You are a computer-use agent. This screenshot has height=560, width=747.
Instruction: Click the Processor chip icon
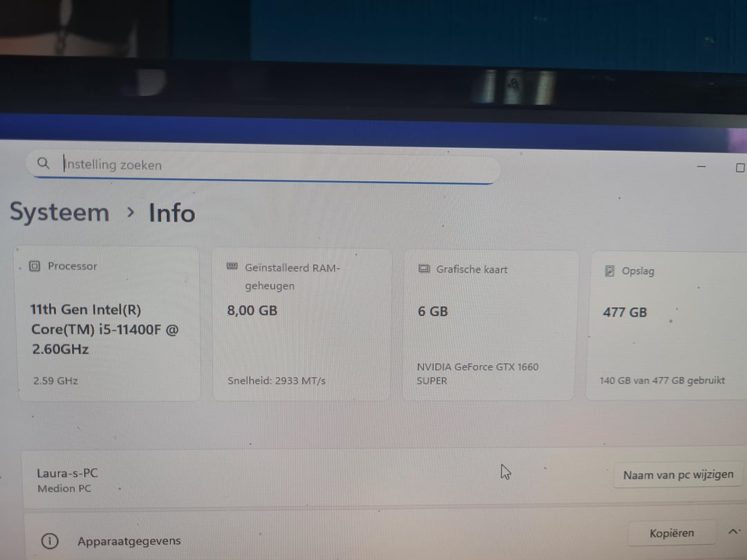point(35,266)
